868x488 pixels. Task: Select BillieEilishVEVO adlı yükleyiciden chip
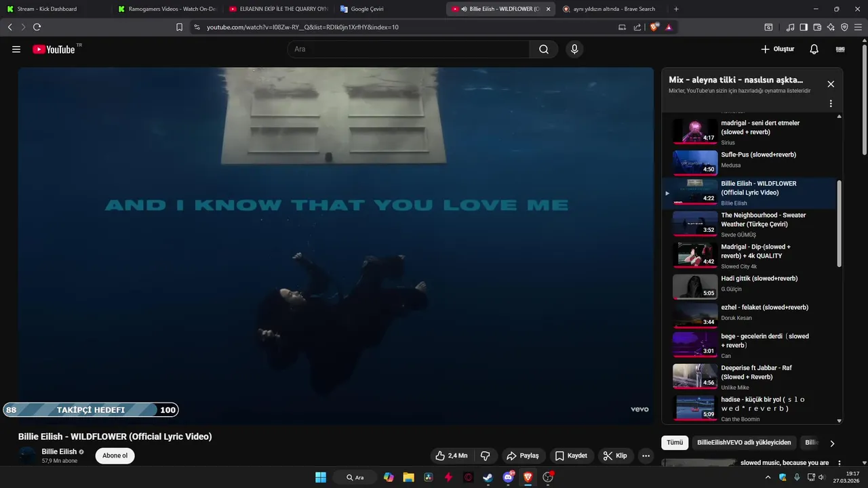coord(744,443)
